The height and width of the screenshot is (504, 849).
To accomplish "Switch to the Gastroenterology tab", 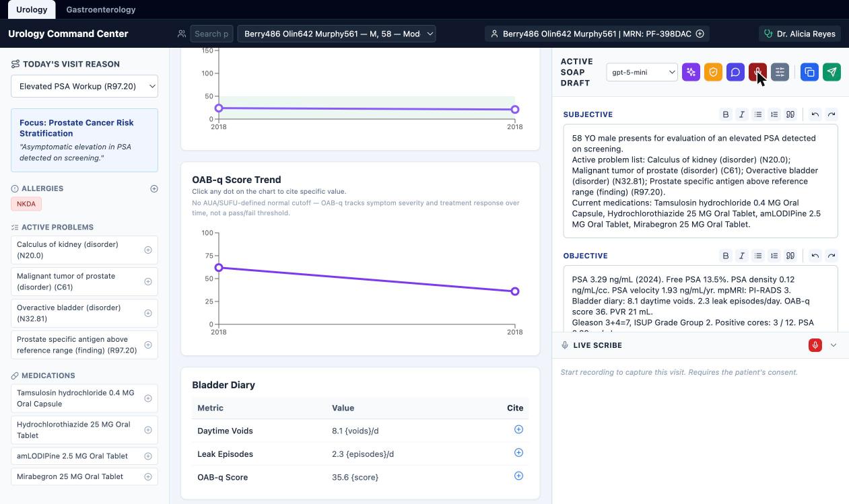I will coord(101,9).
